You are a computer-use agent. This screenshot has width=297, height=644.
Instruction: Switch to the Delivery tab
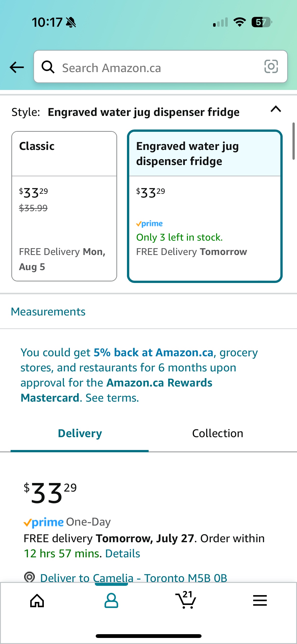(x=80, y=433)
